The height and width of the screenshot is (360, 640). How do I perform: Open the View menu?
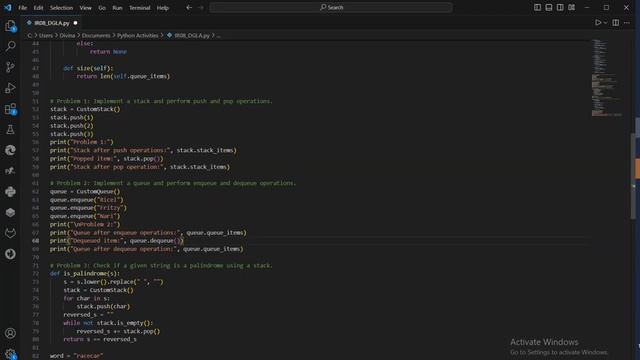click(x=85, y=8)
